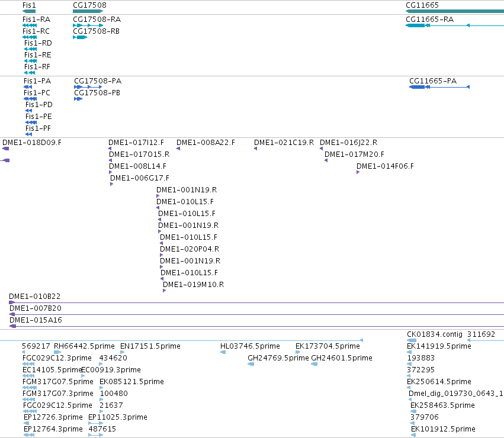Click the DME1-010B22 BAC clone
This screenshot has width=504, height=438.
click(x=35, y=297)
